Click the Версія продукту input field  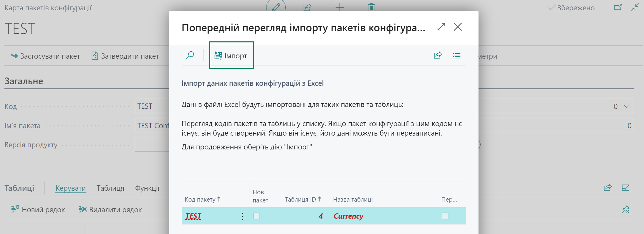pyautogui.click(x=152, y=144)
